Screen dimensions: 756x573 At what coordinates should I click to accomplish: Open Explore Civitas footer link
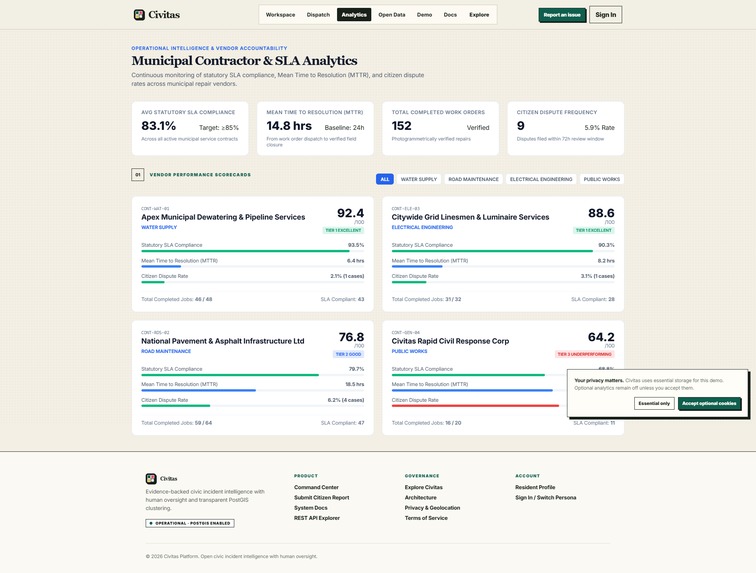424,487
